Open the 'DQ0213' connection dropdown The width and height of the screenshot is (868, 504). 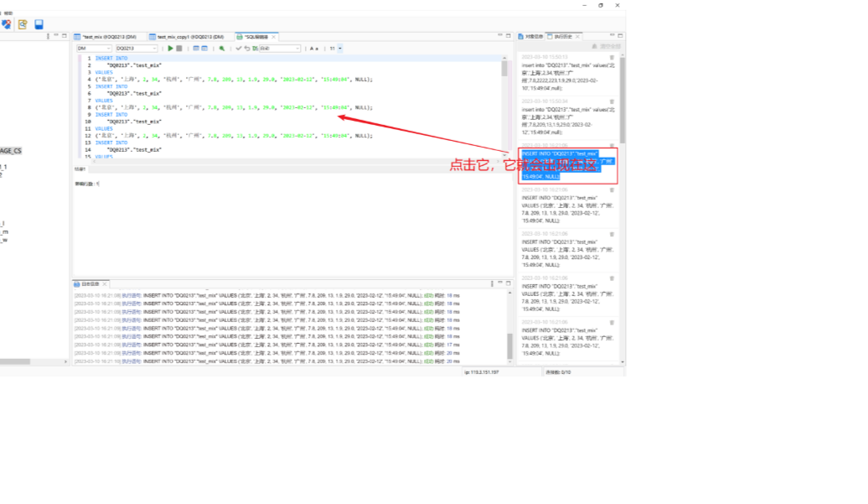click(x=137, y=49)
